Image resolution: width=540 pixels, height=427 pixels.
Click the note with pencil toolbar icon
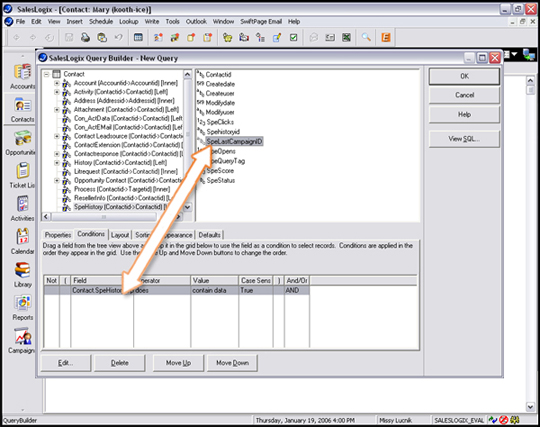click(x=277, y=37)
